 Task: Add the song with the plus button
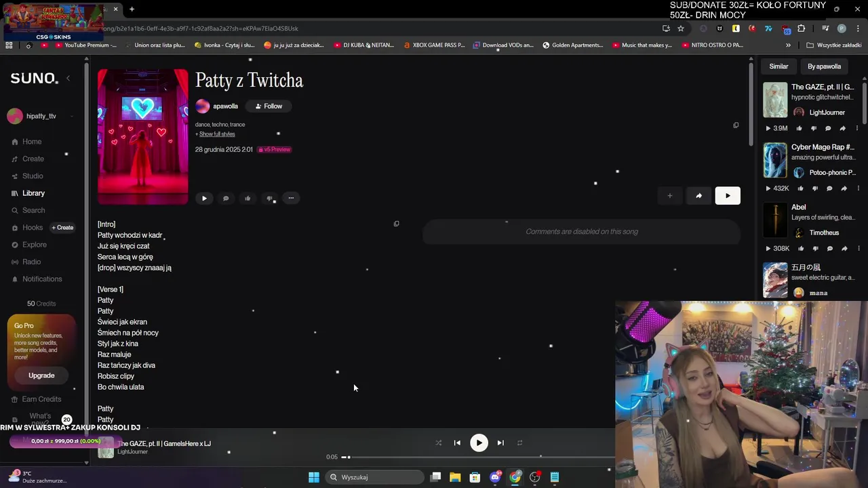669,196
